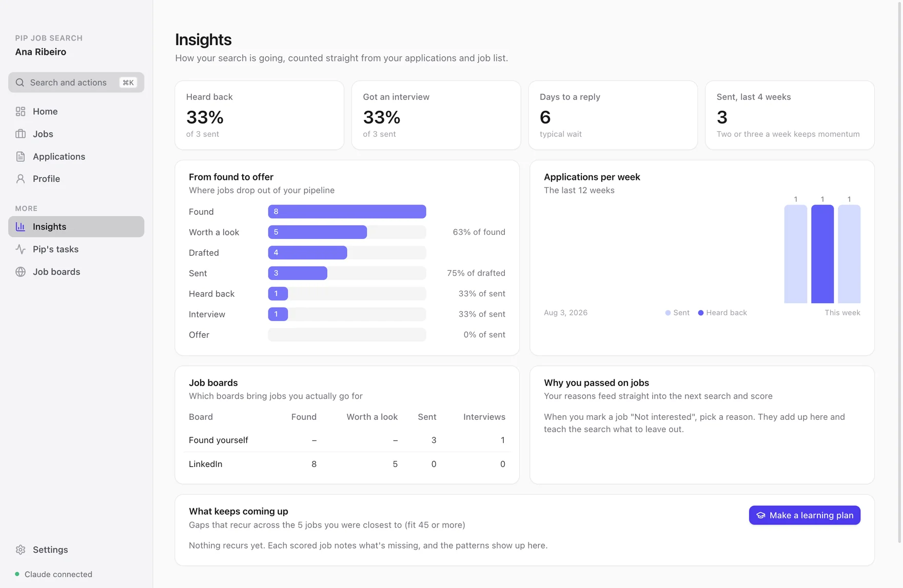Click the ⌘K shortcut badge
The height and width of the screenshot is (588, 903).
(128, 83)
